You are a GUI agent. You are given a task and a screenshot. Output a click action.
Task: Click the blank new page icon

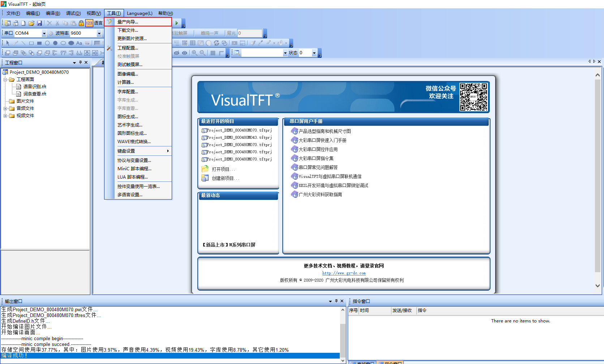[x=23, y=23]
